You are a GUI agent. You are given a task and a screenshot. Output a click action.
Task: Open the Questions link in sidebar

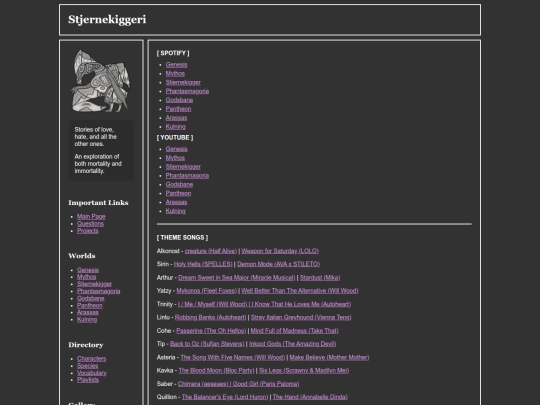click(90, 224)
